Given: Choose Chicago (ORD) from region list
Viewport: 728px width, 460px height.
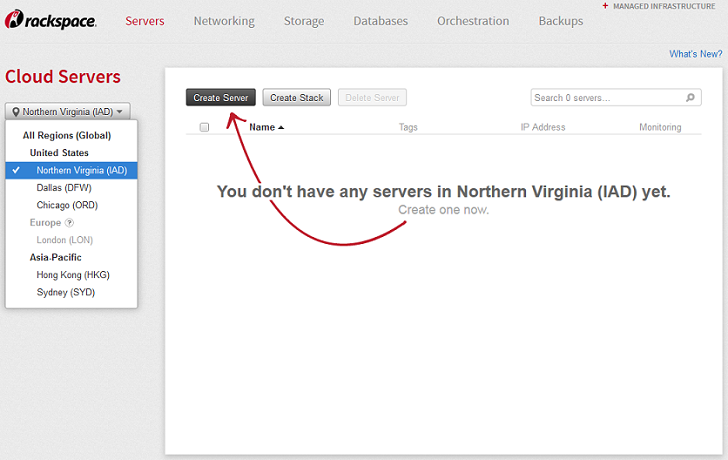Looking at the screenshot, I should (x=67, y=205).
